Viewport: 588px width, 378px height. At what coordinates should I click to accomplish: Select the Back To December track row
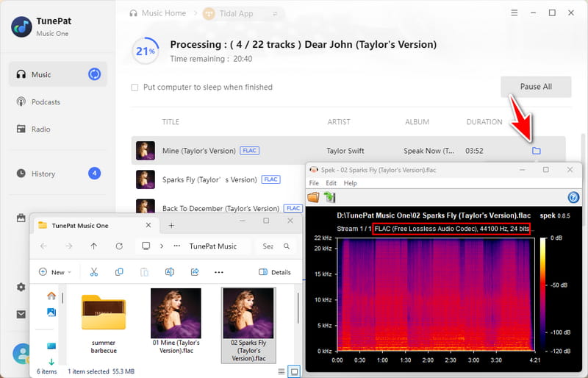218,207
